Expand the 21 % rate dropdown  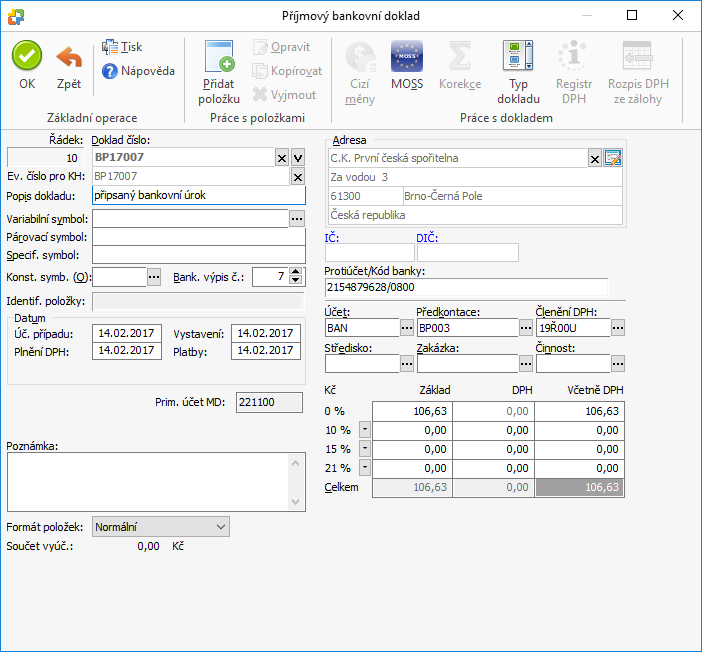pyautogui.click(x=365, y=468)
